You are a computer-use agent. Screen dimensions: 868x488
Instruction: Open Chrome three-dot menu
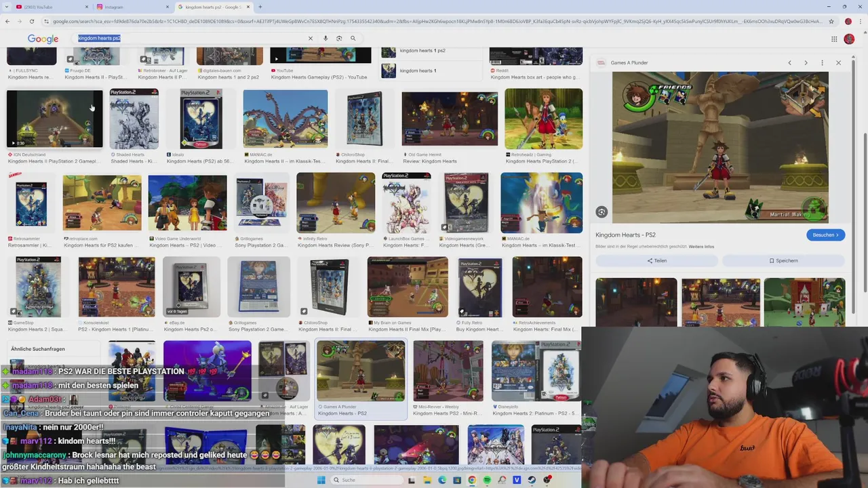click(x=860, y=21)
